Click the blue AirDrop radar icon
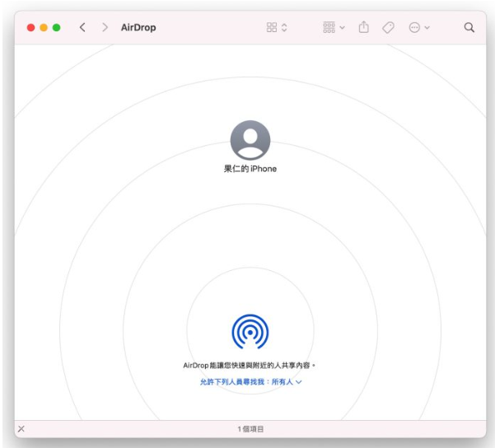The width and height of the screenshot is (495, 448). (250, 332)
